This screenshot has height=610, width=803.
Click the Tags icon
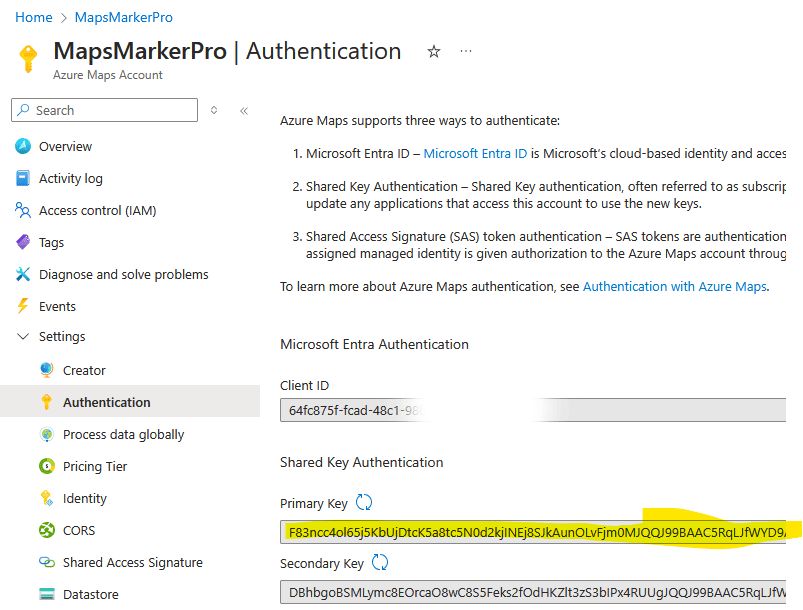(24, 242)
